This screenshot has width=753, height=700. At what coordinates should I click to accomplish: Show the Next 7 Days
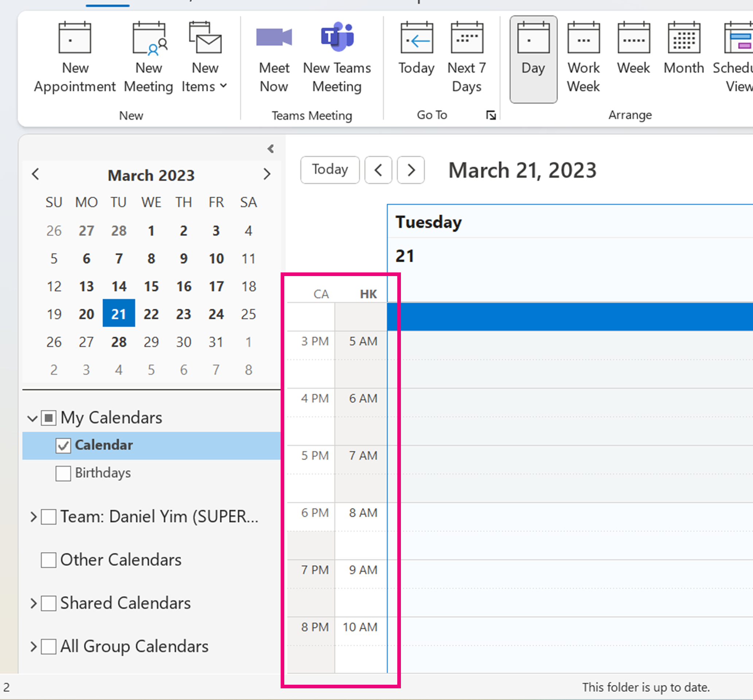(466, 58)
